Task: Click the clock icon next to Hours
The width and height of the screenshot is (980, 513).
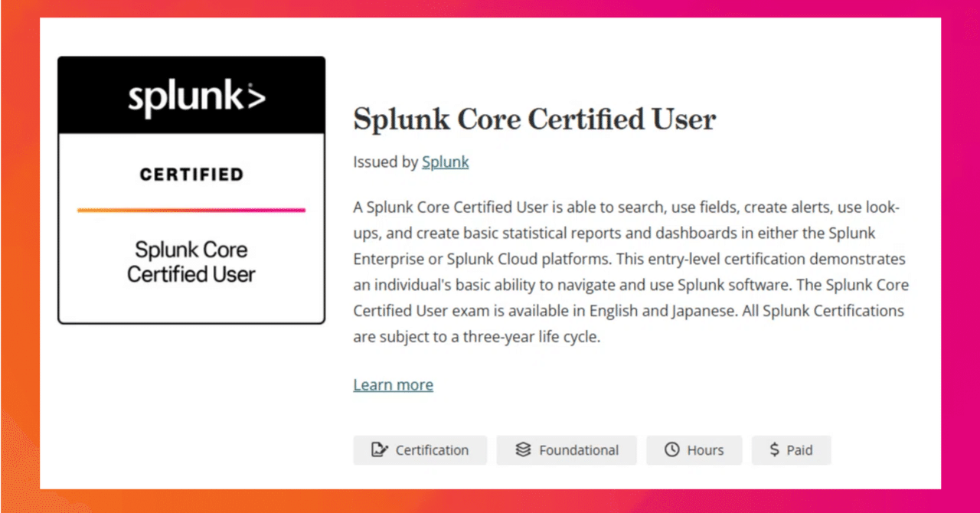Action: tap(671, 450)
